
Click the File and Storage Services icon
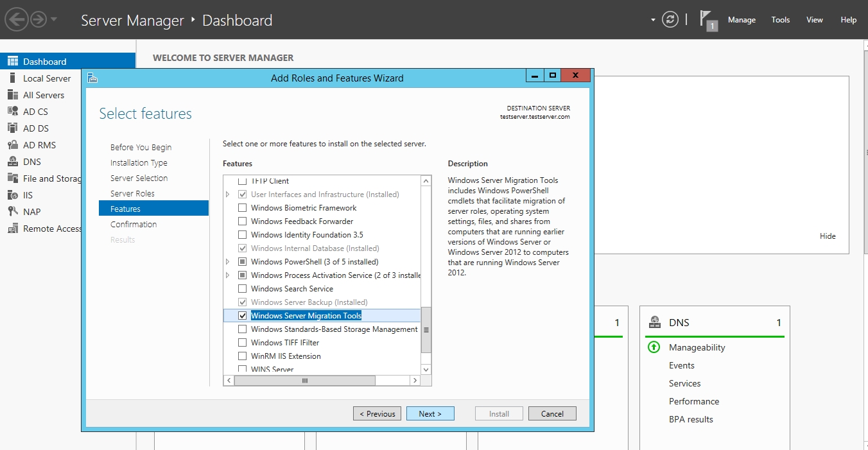(x=13, y=178)
